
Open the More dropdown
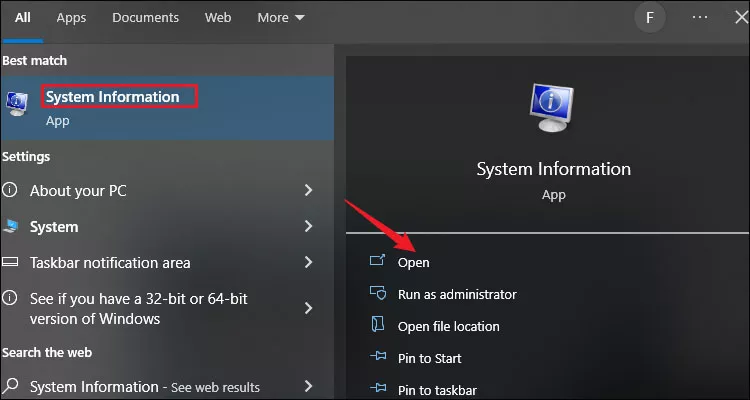point(281,18)
